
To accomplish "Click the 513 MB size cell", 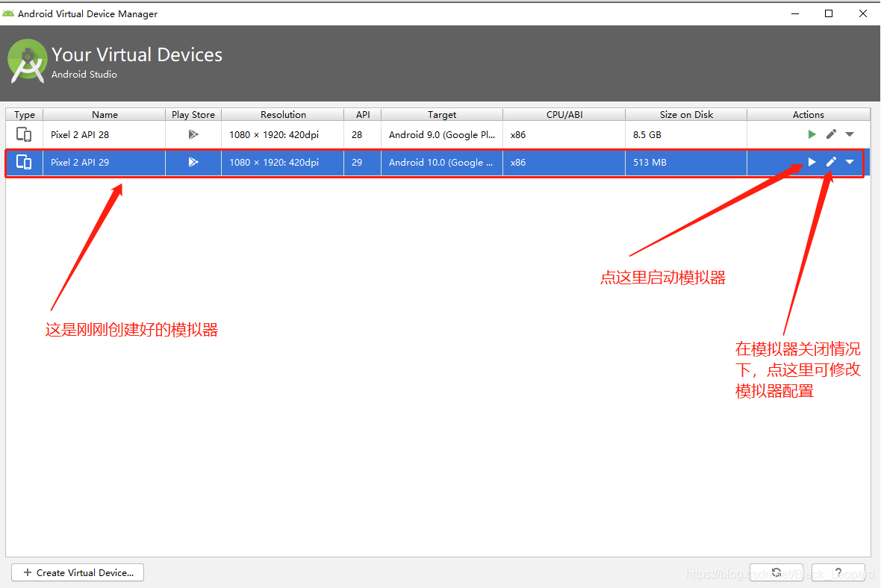I will [686, 162].
